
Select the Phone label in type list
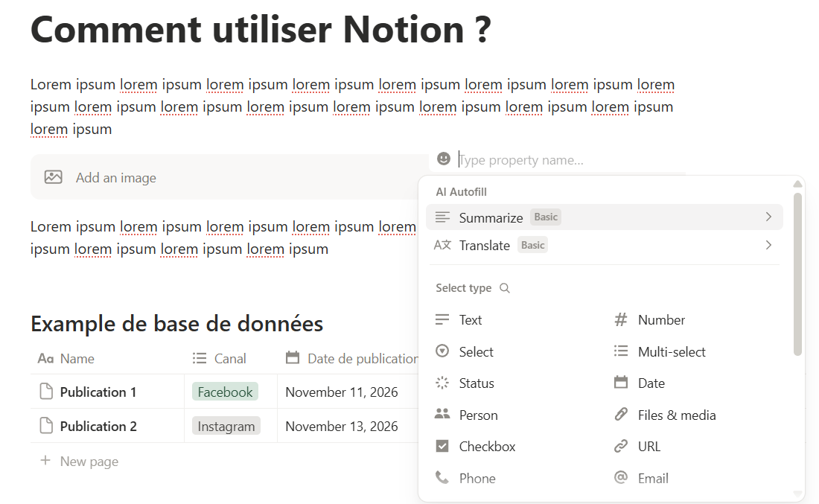pos(477,479)
